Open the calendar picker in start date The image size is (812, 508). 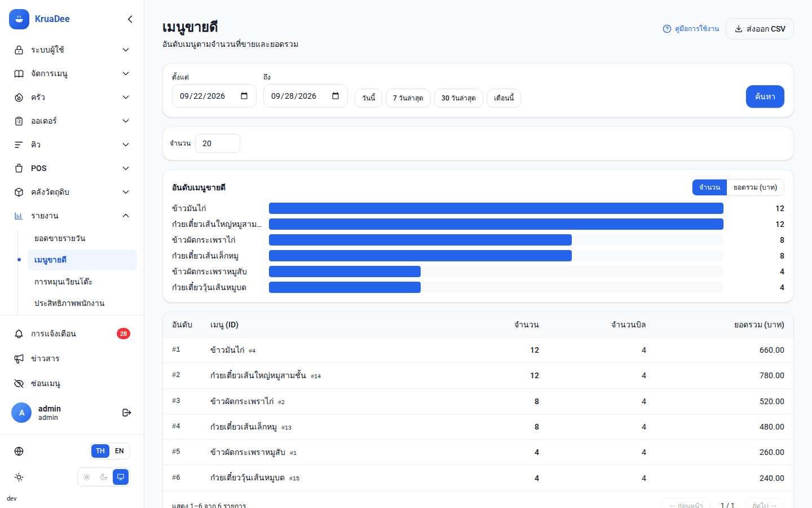244,96
